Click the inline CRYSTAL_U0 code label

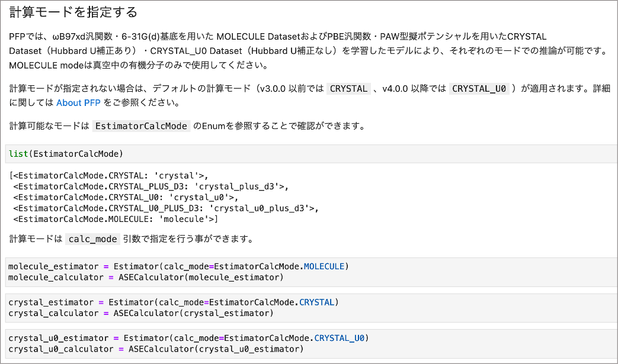pos(479,89)
